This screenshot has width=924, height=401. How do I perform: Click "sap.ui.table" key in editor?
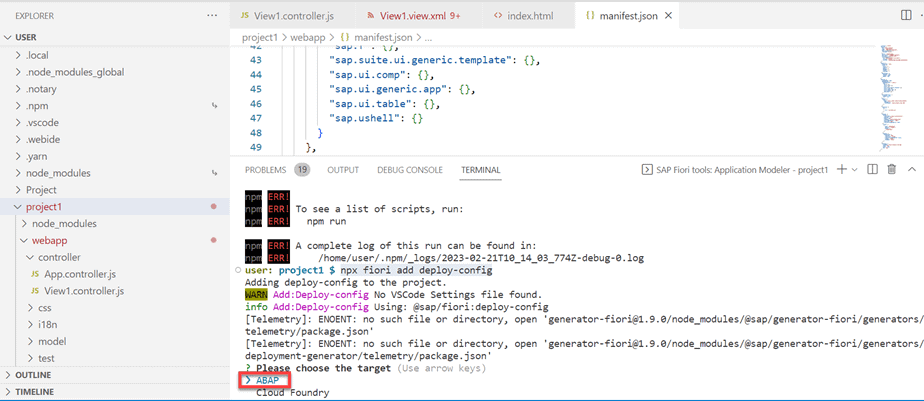tap(368, 104)
